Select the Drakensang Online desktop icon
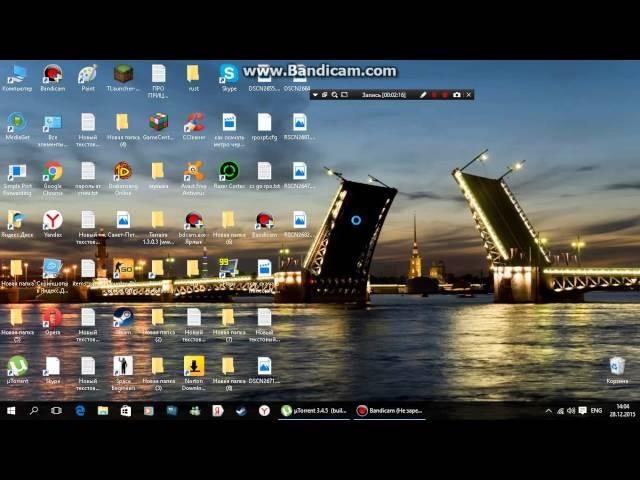 tap(123, 179)
